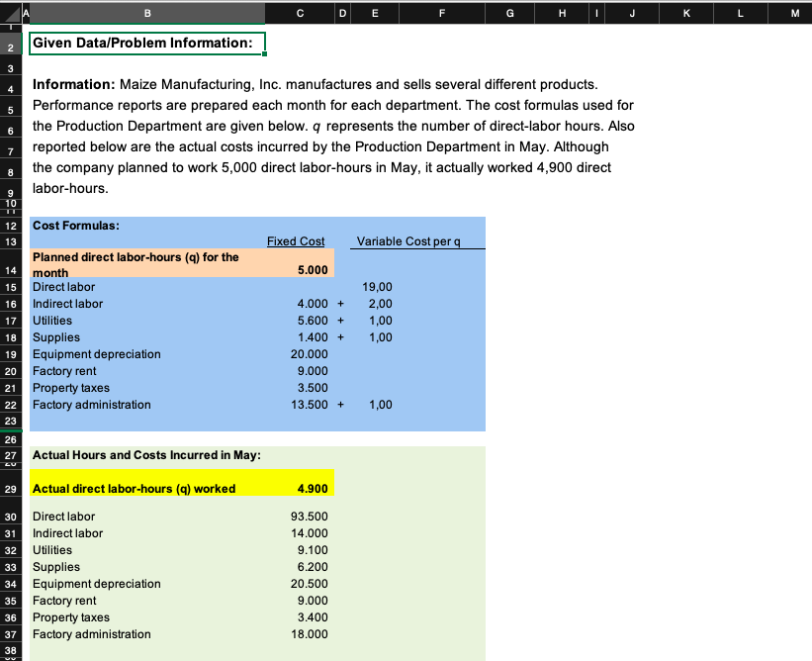Select actual Property taxes cost 3.400

coord(313,617)
